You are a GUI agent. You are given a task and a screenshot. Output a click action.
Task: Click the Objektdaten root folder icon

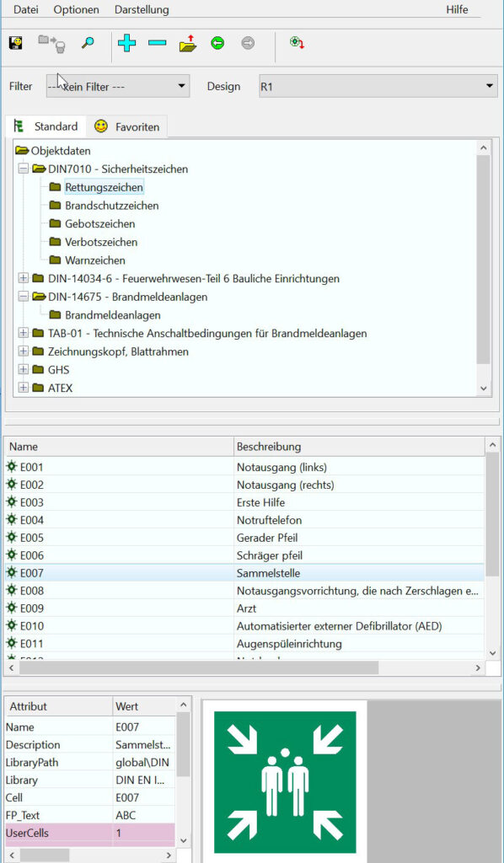click(22, 150)
